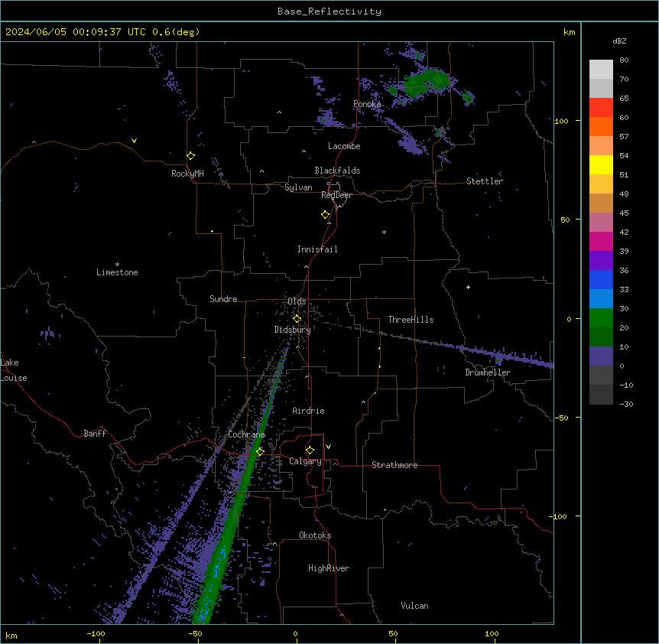Click the yellow diamond marker above Didsbury
The height and width of the screenshot is (644, 659).
tap(297, 319)
